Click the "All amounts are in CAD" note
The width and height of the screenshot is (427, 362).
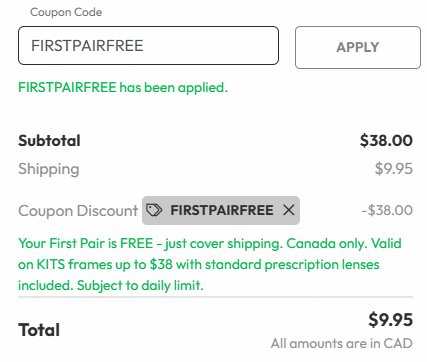coord(342,343)
